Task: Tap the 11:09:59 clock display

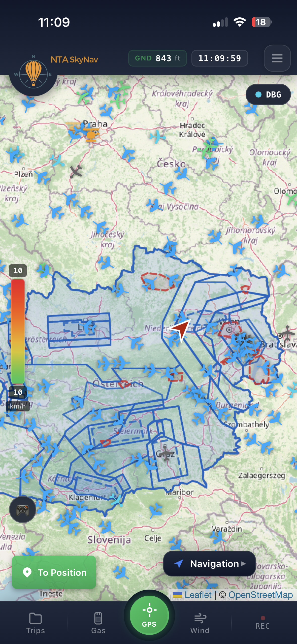Action: (220, 58)
